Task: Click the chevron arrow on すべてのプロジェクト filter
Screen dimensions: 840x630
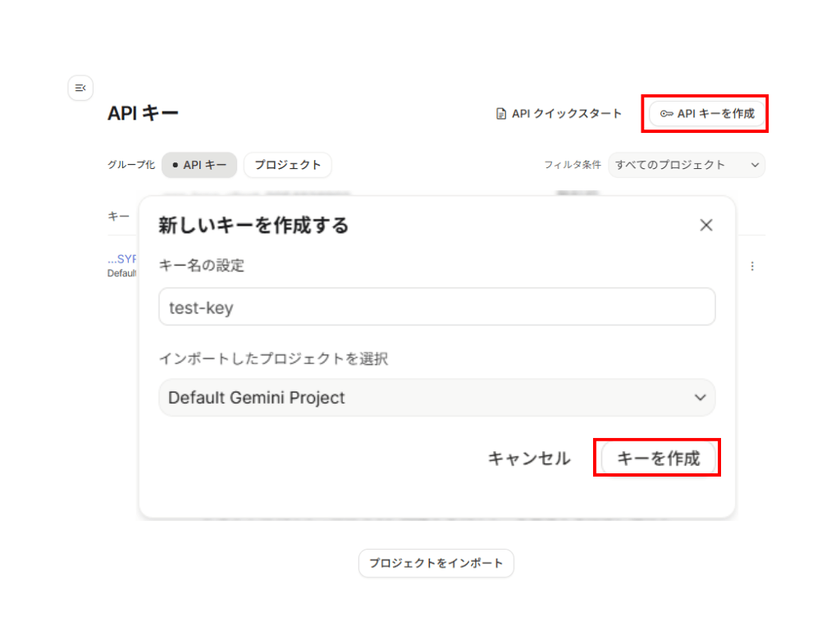Action: [755, 165]
